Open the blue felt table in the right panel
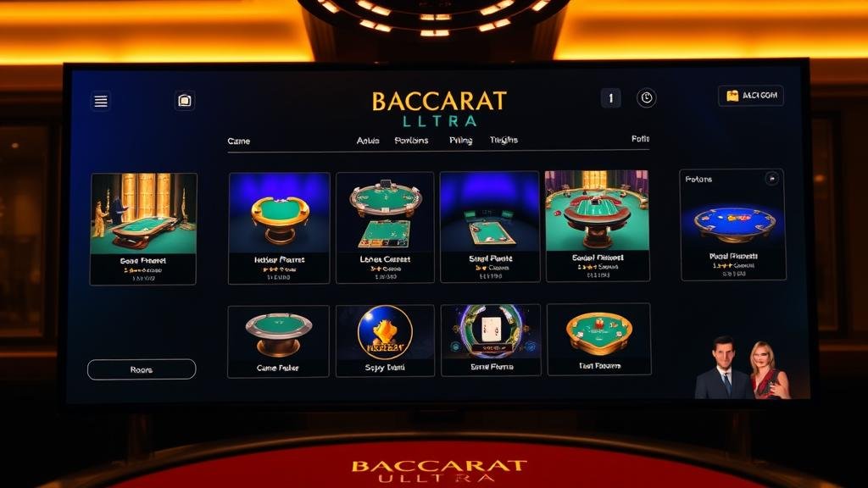This screenshot has height=488, width=868. (733, 225)
